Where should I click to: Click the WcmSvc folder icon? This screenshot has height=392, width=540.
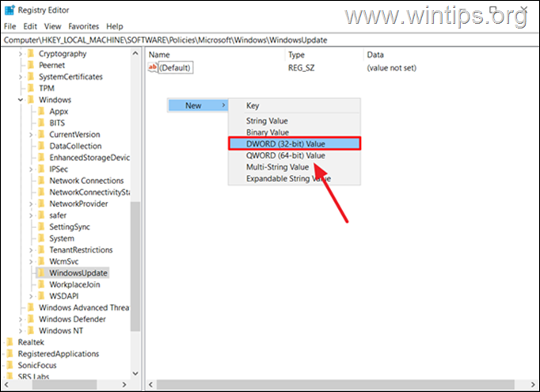point(41,261)
